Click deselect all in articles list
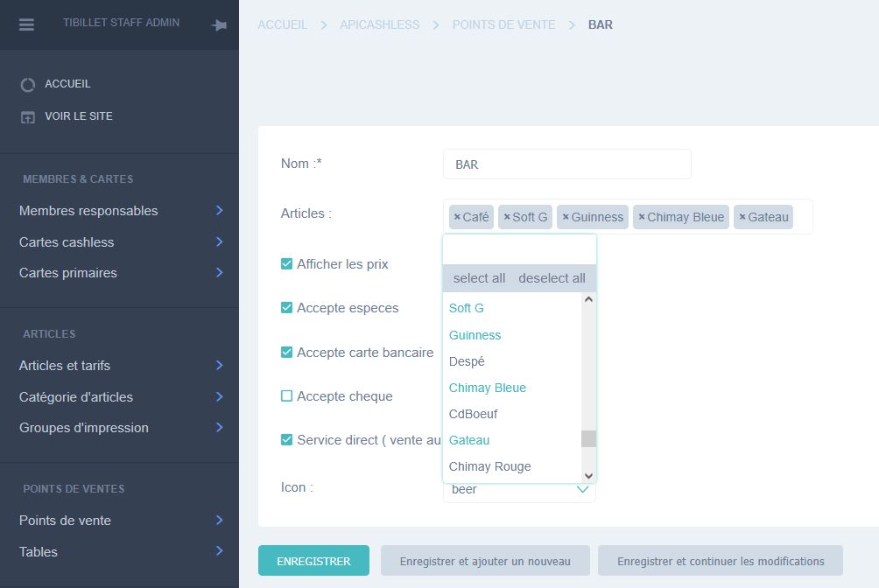This screenshot has height=588, width=879. coord(552,278)
